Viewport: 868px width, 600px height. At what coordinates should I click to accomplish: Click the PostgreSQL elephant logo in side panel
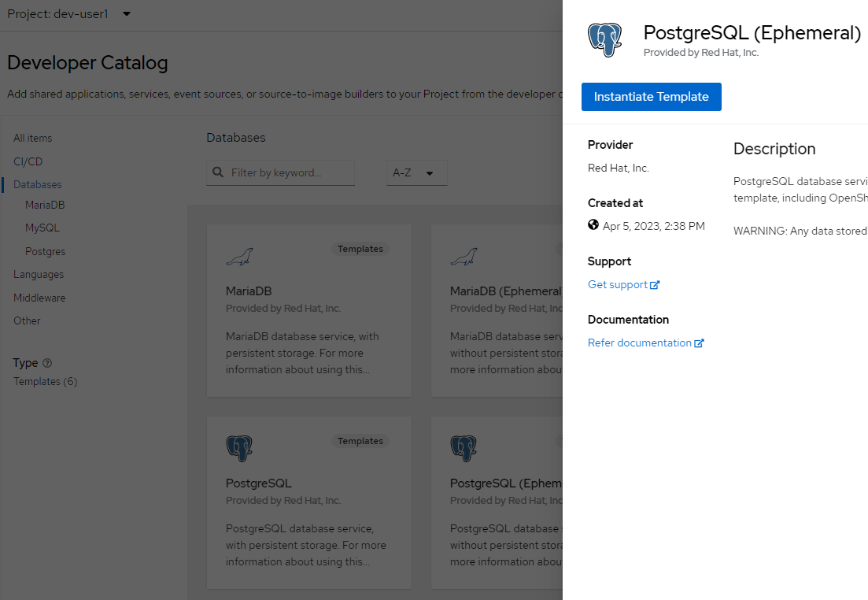[604, 40]
